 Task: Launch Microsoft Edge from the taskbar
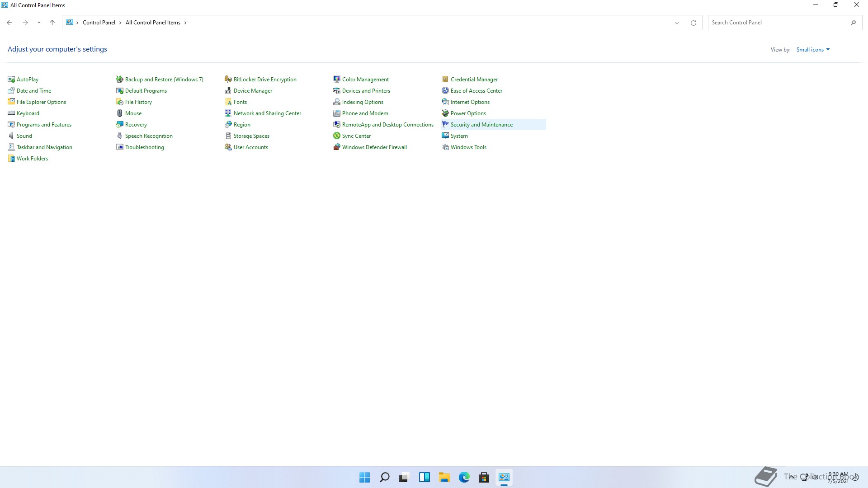464,478
